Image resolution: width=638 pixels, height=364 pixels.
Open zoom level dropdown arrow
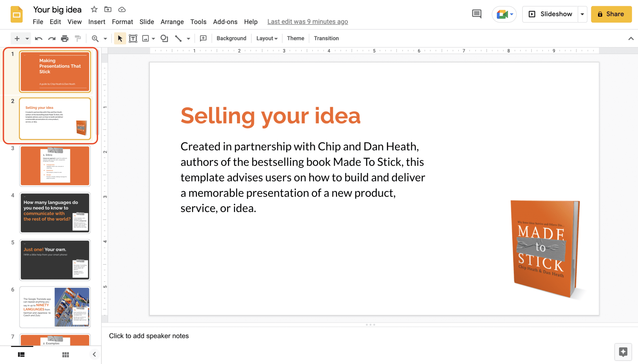[105, 39]
